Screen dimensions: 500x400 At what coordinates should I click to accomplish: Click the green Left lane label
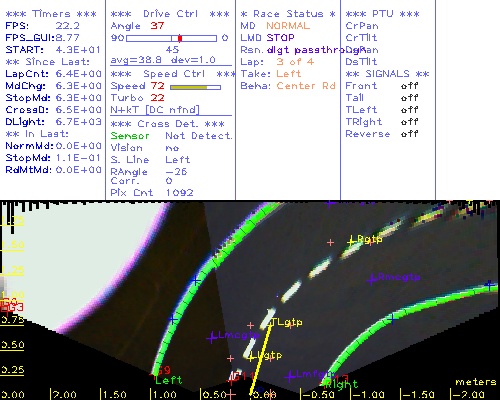click(168, 380)
